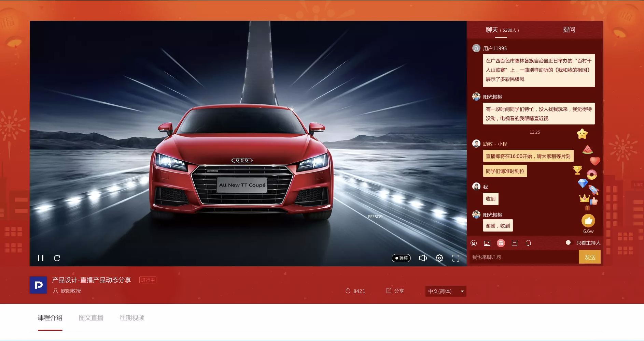Expand the 中文(简体) language dropdown

click(x=446, y=291)
